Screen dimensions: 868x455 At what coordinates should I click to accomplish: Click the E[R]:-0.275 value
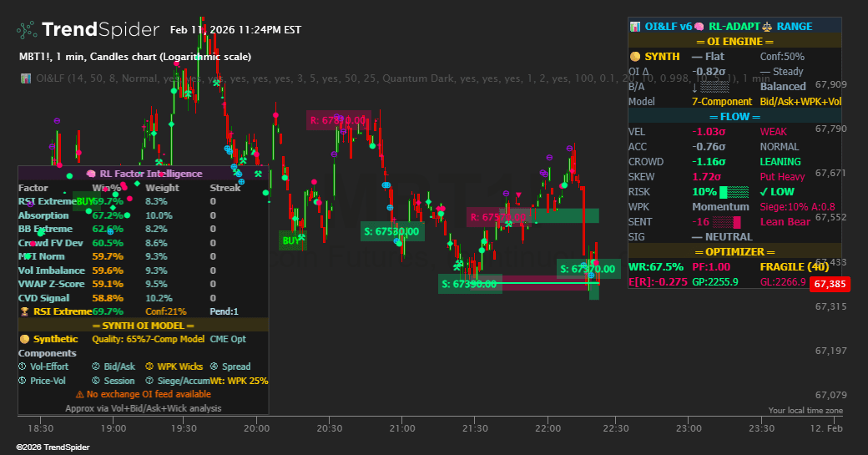(x=659, y=281)
